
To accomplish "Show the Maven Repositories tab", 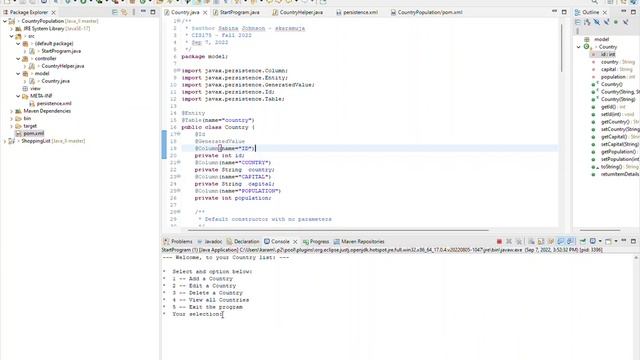I will 359,242.
